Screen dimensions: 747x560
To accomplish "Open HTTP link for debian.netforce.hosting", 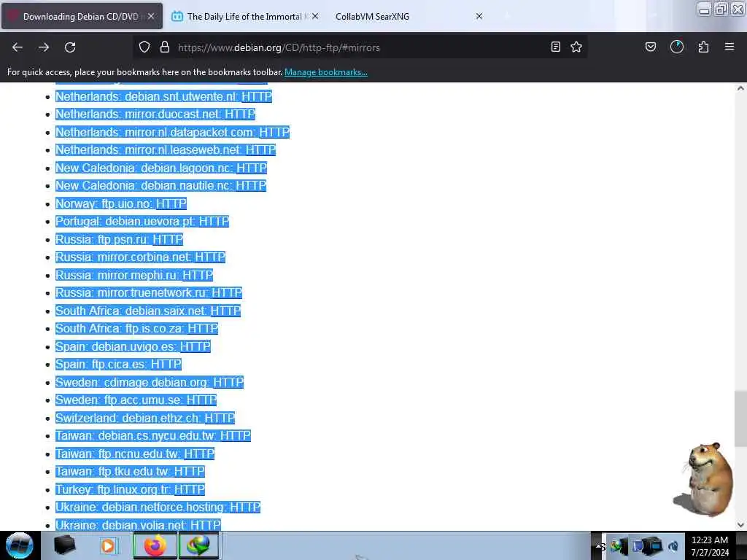I will point(245,507).
